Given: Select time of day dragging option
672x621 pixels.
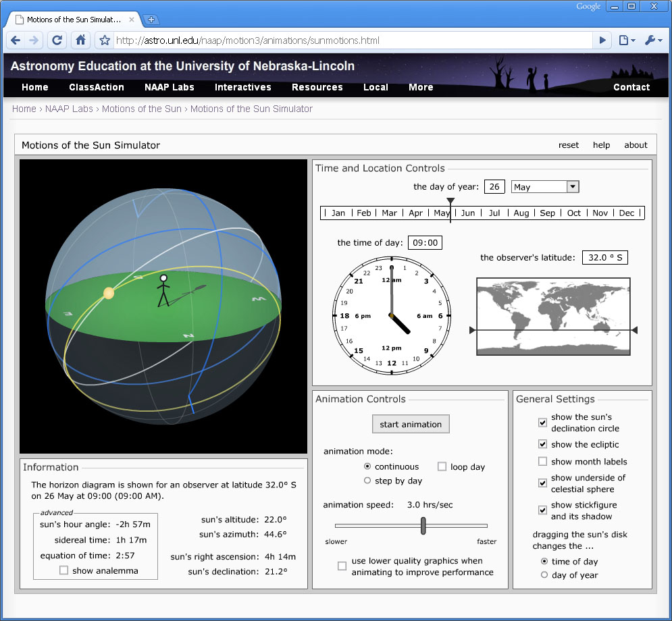Looking at the screenshot, I should point(544,561).
